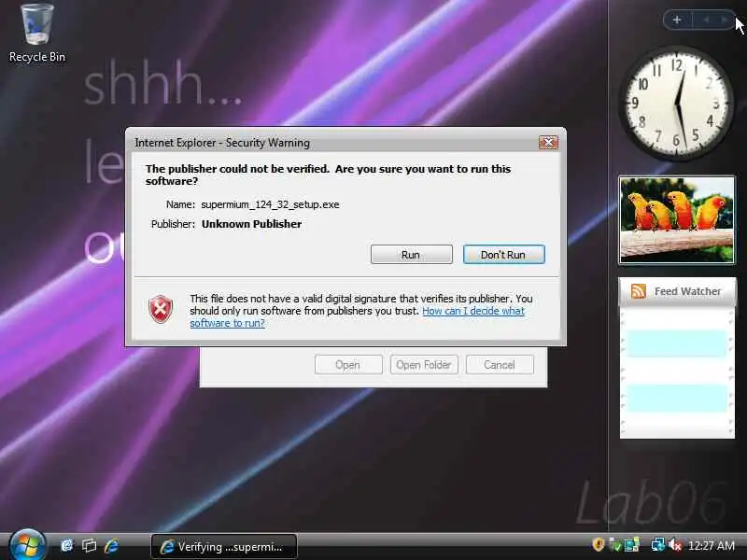Click the 'Unknown Publisher' text
The width and height of the screenshot is (747, 560).
click(x=251, y=224)
